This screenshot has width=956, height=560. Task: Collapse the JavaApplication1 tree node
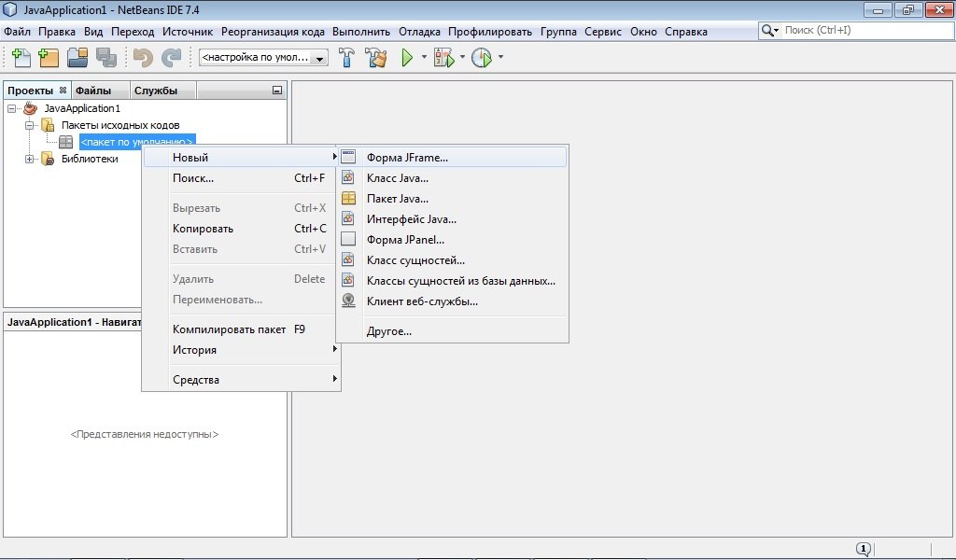[x=11, y=108]
